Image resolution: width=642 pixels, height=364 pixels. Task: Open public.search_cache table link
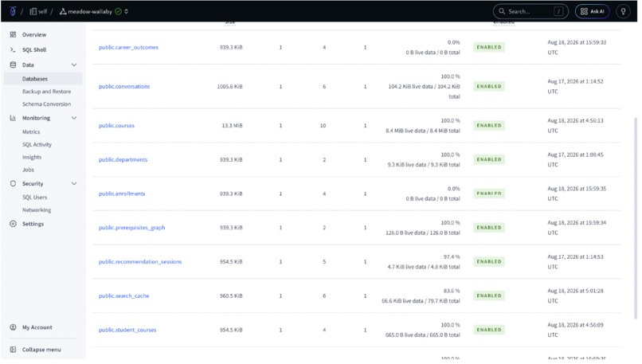(x=124, y=296)
